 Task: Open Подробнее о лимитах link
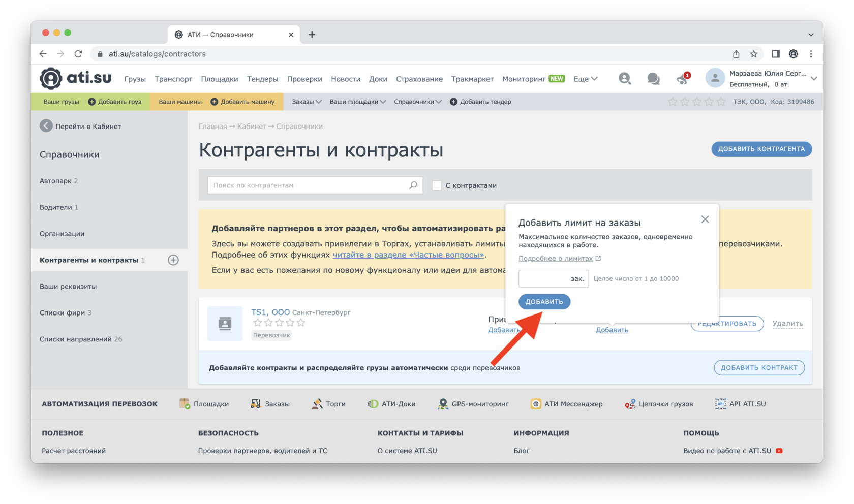(556, 259)
